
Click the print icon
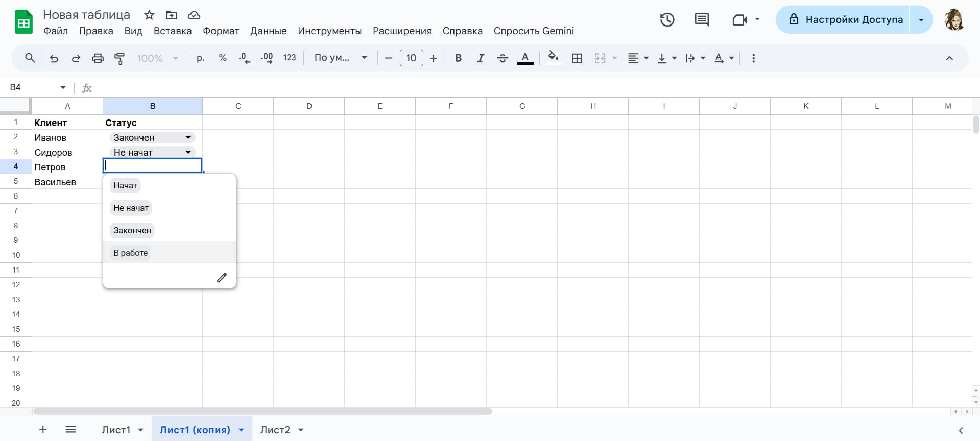98,58
